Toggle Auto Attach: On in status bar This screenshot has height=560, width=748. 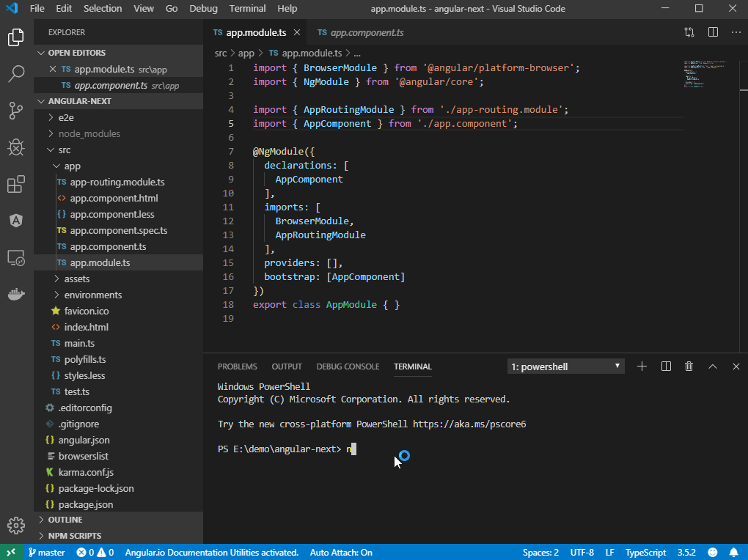341,553
